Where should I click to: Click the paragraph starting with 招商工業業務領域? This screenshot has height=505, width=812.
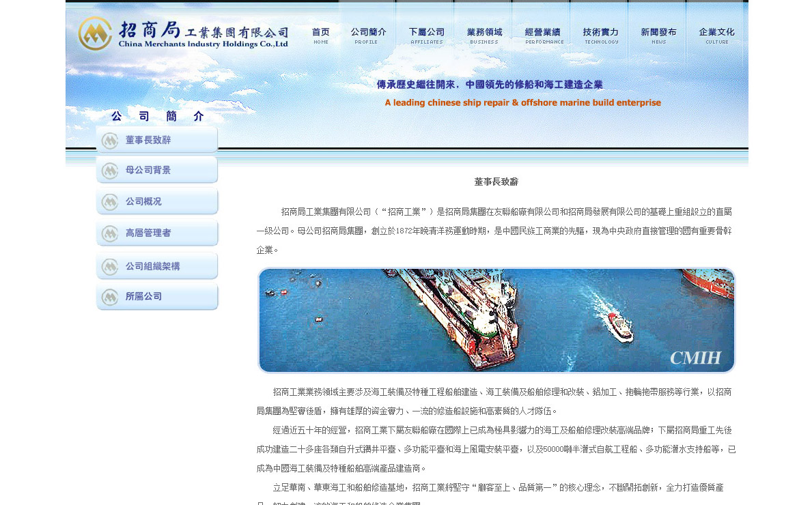(494, 401)
